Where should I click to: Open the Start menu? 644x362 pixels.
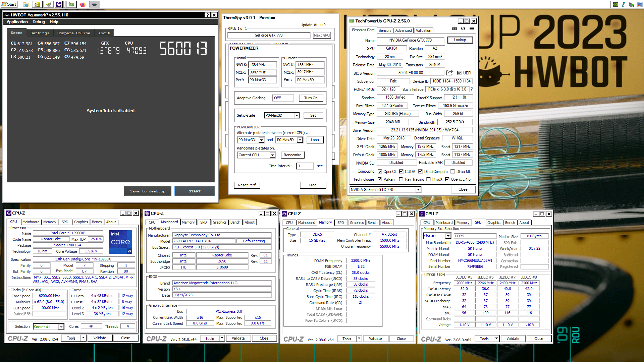pos(9,4)
